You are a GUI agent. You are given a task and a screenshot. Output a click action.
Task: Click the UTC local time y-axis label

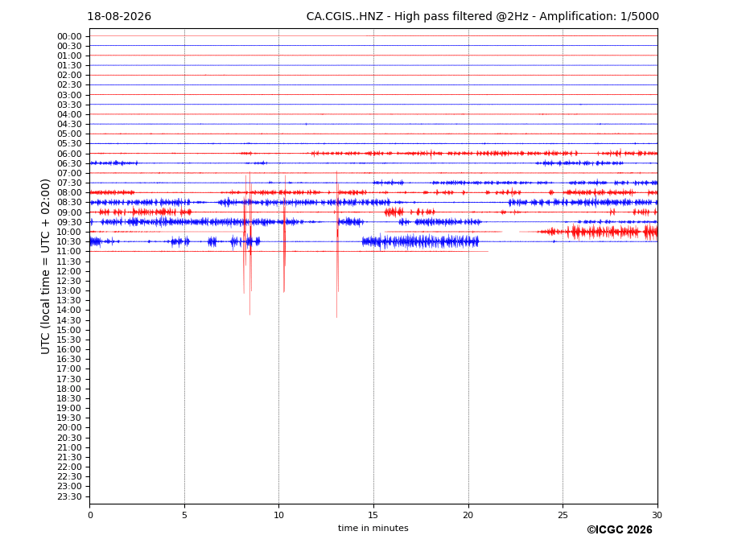pos(45,266)
